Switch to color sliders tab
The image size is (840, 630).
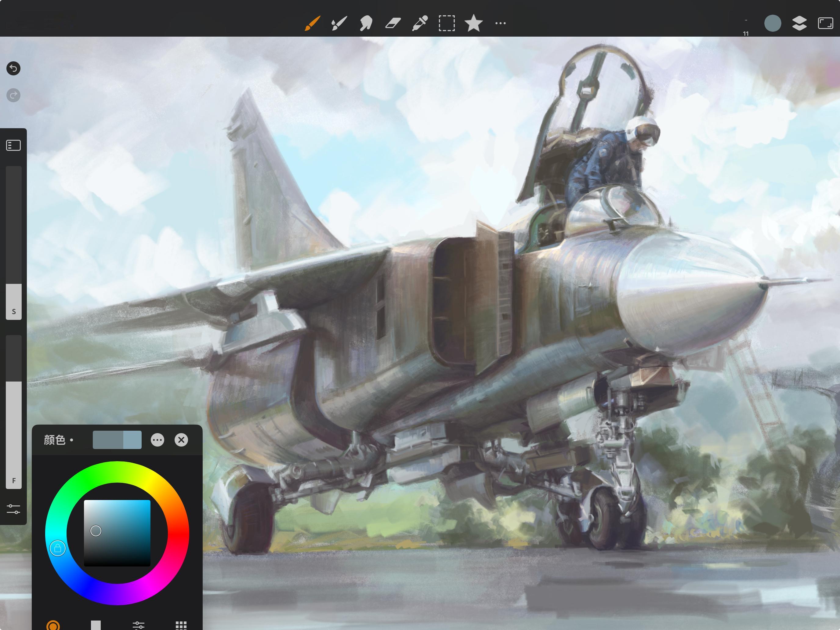[x=139, y=625]
